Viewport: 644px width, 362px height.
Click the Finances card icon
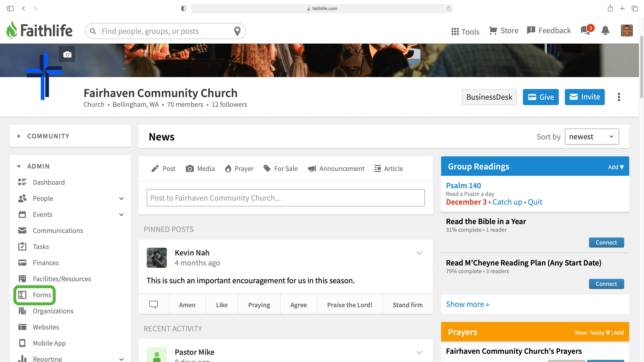(22, 263)
